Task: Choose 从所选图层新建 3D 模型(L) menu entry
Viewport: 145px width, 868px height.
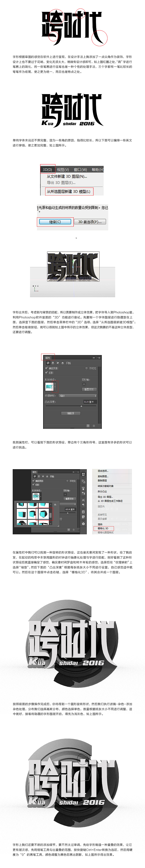Action: [68, 191]
